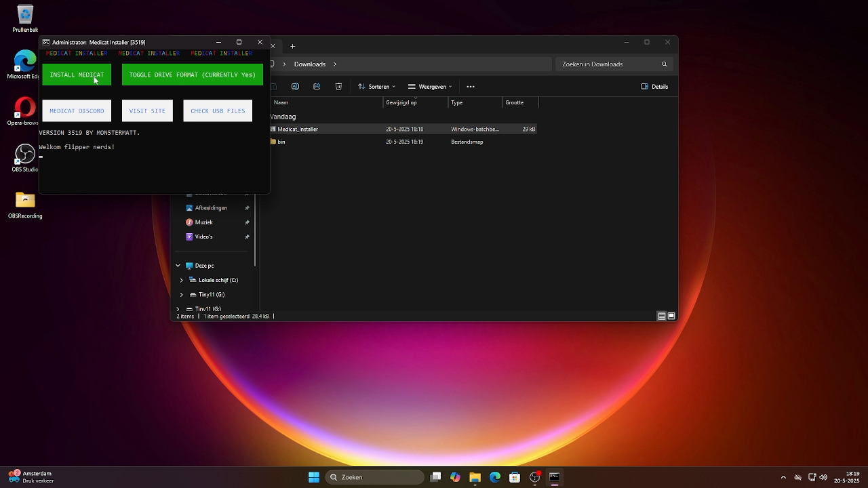The image size is (868, 488).
Task: Select Lokale schijf (C:) drive
Action: tap(218, 280)
